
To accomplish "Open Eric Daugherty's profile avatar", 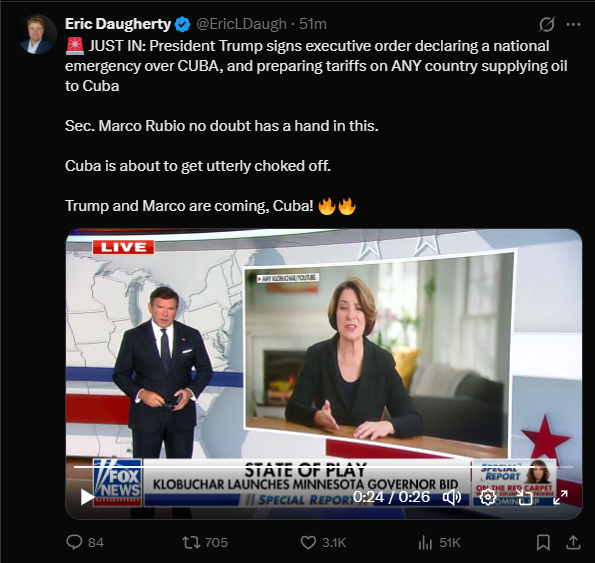I will coord(37,34).
